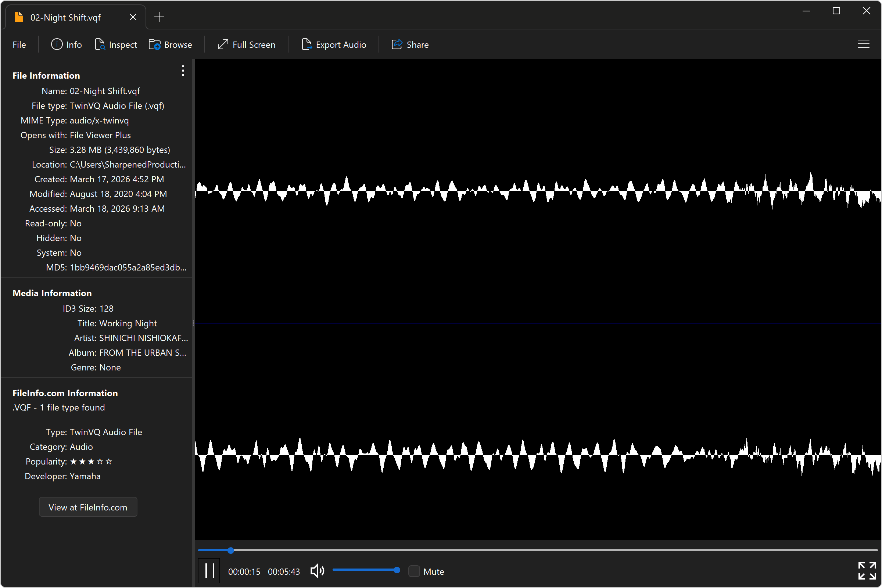882x588 pixels.
Task: Click Developer value 'Yamaha'
Action: click(85, 476)
